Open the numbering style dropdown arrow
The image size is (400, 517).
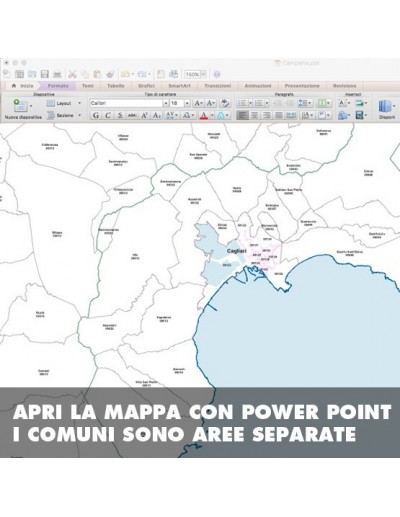tap(267, 103)
